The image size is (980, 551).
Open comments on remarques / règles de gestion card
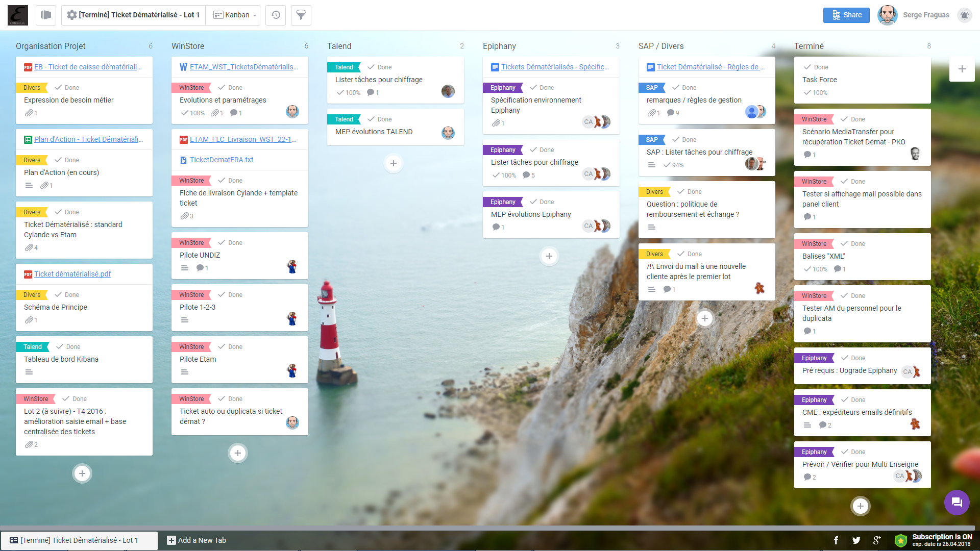[x=673, y=113]
